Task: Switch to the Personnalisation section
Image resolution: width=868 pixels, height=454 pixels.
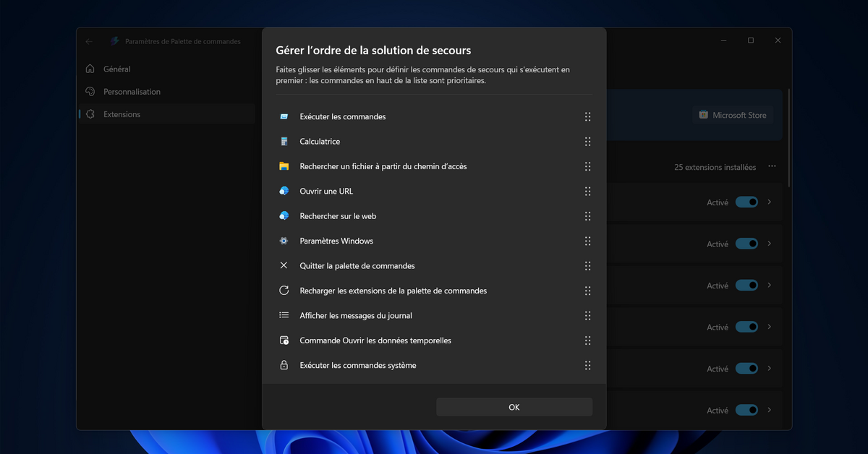Action: click(x=132, y=92)
